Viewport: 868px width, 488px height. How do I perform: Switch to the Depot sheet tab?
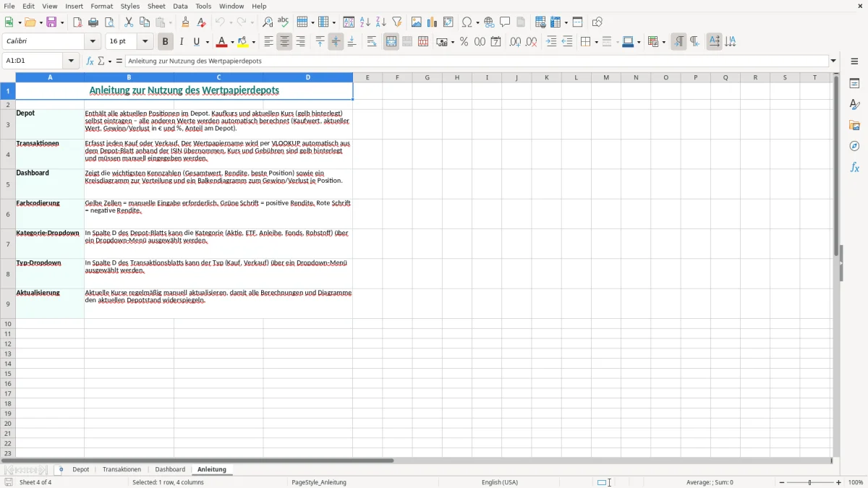coord(81,469)
